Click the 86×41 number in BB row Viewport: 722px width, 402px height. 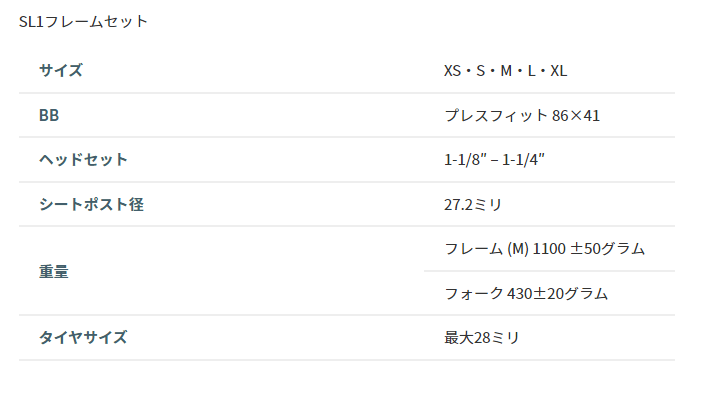[x=576, y=116]
